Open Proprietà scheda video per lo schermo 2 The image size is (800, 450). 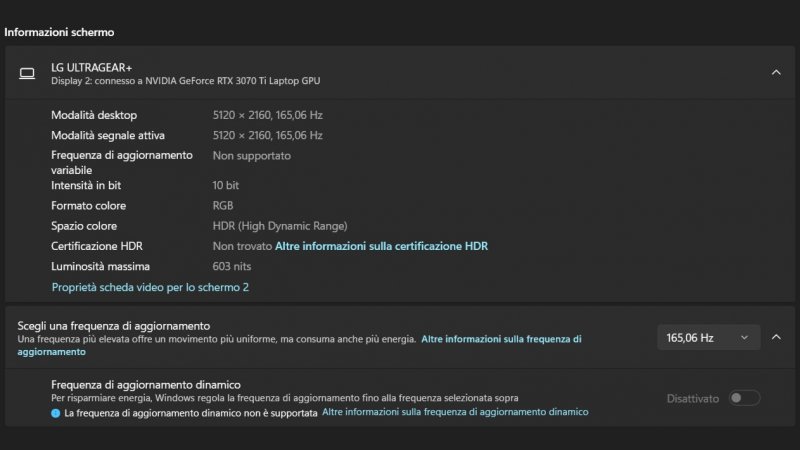150,287
